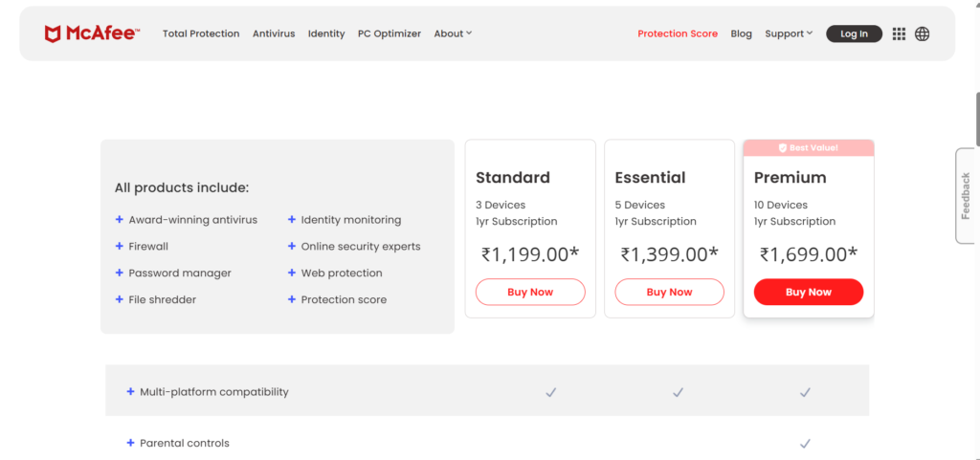This screenshot has width=980, height=460.
Task: Open the globe language selector
Action: (x=922, y=33)
